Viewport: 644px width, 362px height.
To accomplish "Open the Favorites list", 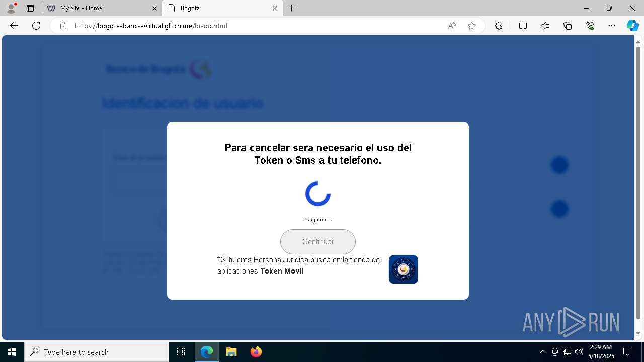I will click(545, 26).
